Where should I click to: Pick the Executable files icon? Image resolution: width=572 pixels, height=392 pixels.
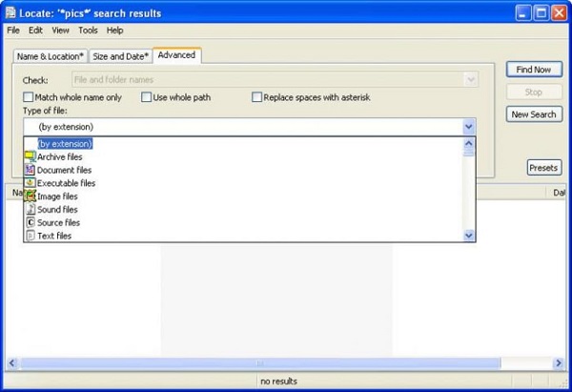coord(30,182)
